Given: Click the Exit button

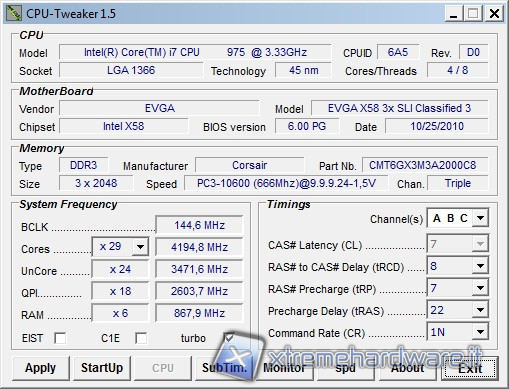Looking at the screenshot, I should pyautogui.click(x=470, y=368).
